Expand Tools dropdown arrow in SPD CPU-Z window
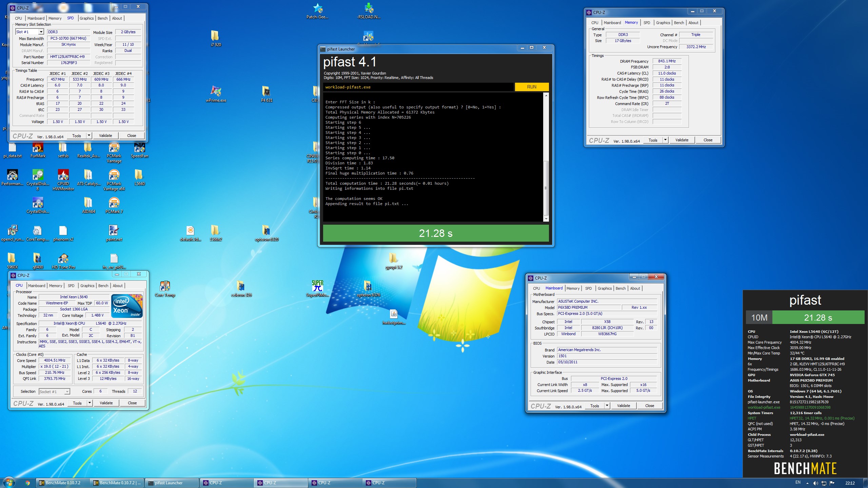Image resolution: width=868 pixels, height=488 pixels. tap(89, 136)
